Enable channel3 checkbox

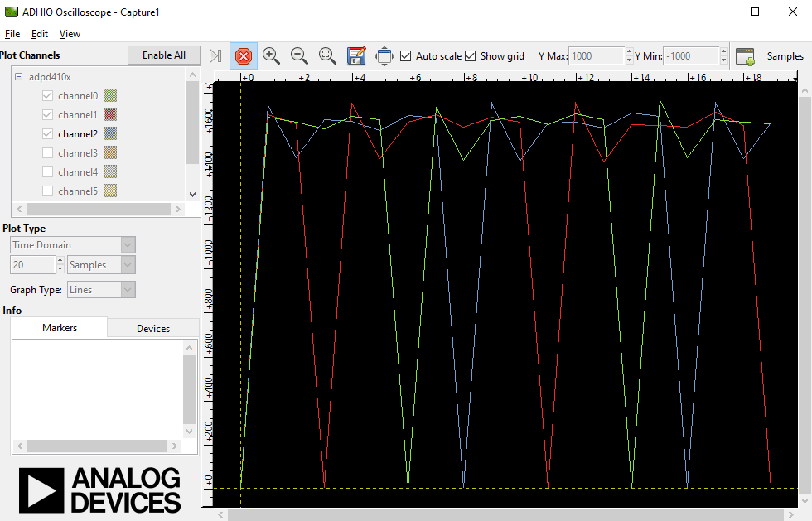point(47,153)
